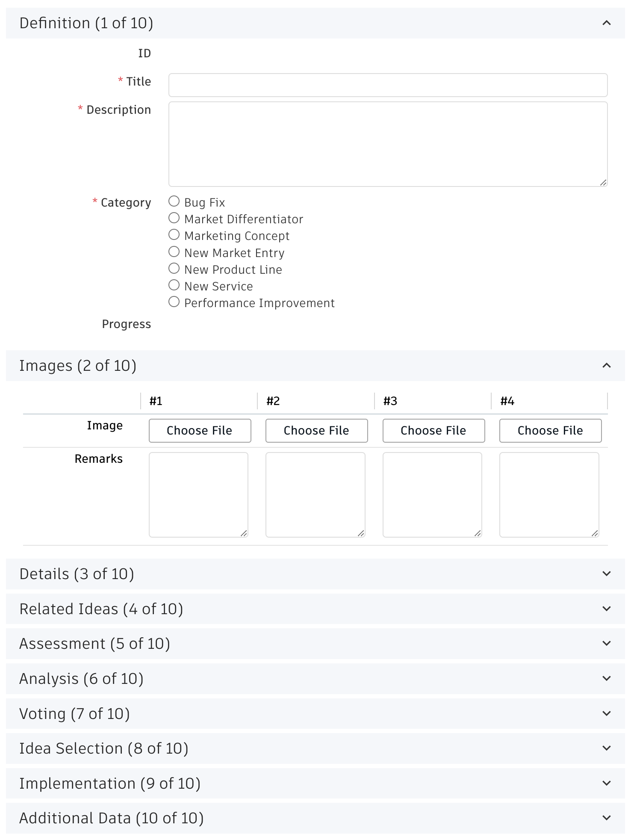Expand the Idea Selection (8 of 10) section
Image resolution: width=631 pixels, height=840 pixels.
tap(315, 748)
